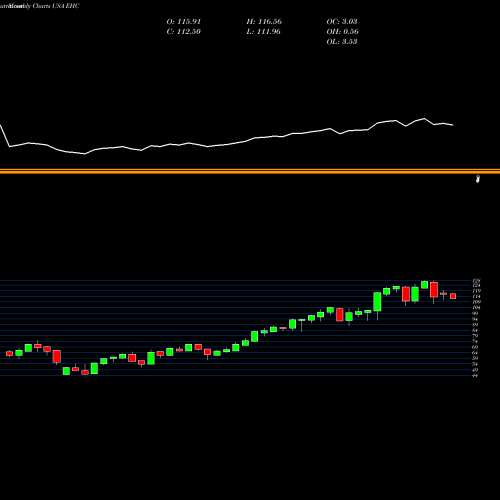Click the 59 price axis label
The width and height of the screenshot is (500, 500).
tap(476, 358)
